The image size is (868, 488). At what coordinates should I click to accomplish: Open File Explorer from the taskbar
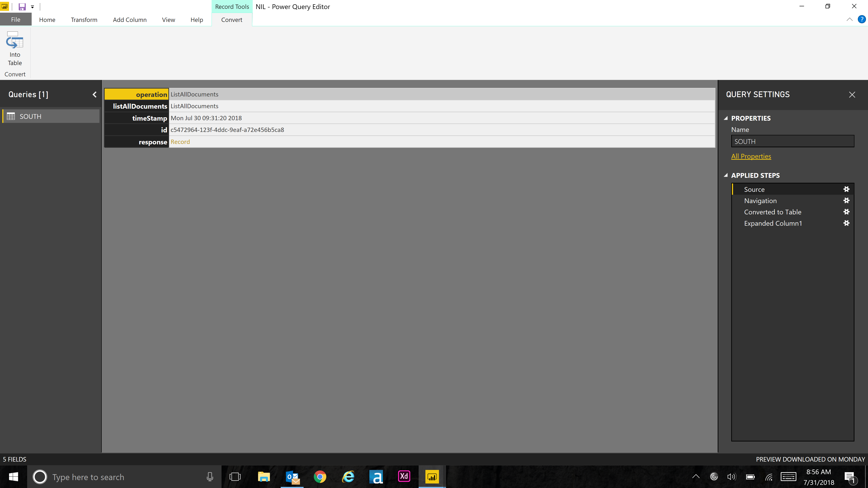point(264,476)
